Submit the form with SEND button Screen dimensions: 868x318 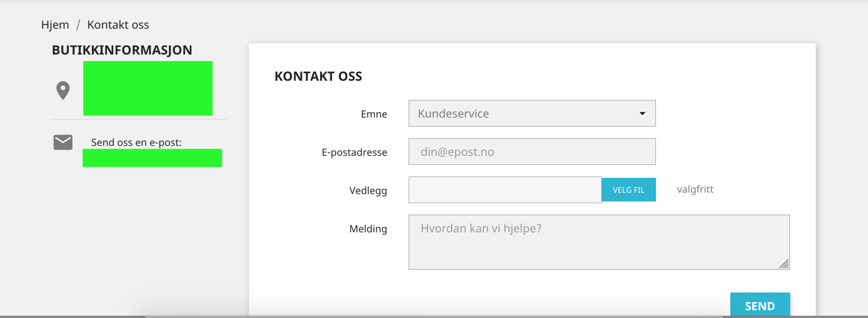pyautogui.click(x=759, y=305)
